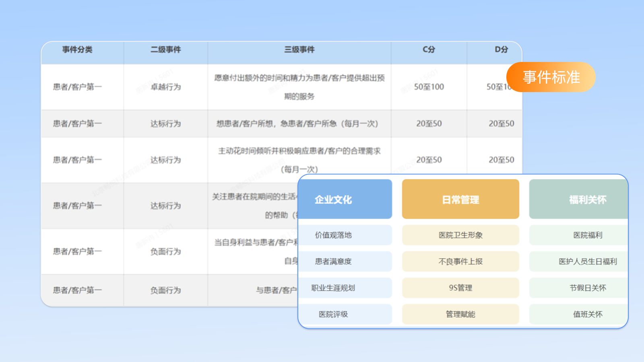Click the 三级事件 column header
Image resolution: width=644 pixels, height=362 pixels.
coord(299,49)
